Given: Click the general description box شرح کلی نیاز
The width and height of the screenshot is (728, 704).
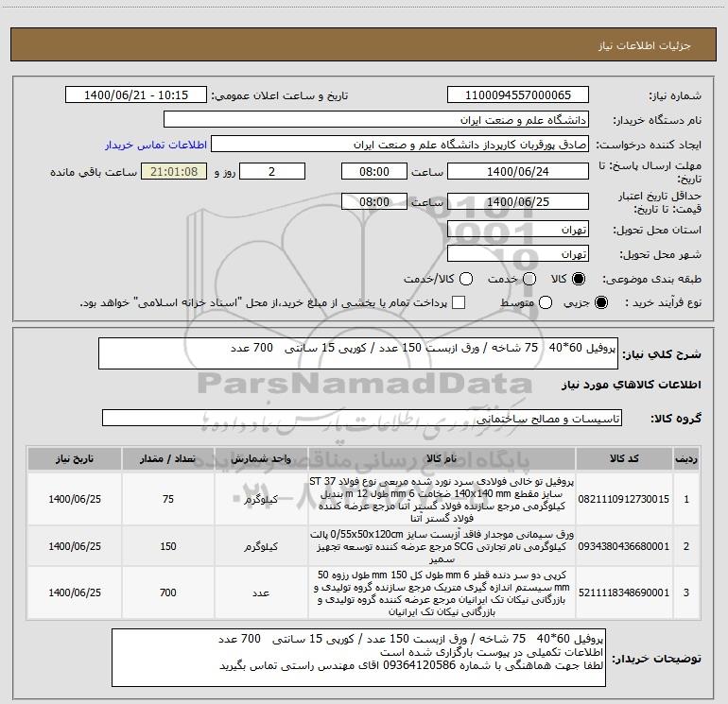Looking at the screenshot, I should [358, 353].
